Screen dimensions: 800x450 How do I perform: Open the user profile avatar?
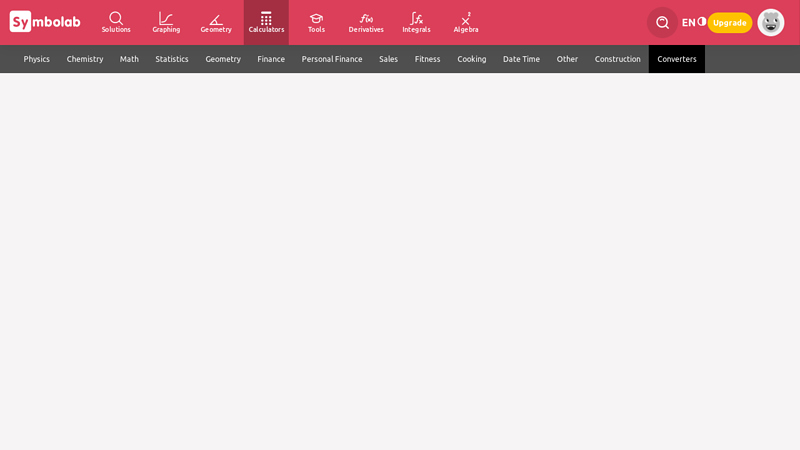click(x=770, y=22)
